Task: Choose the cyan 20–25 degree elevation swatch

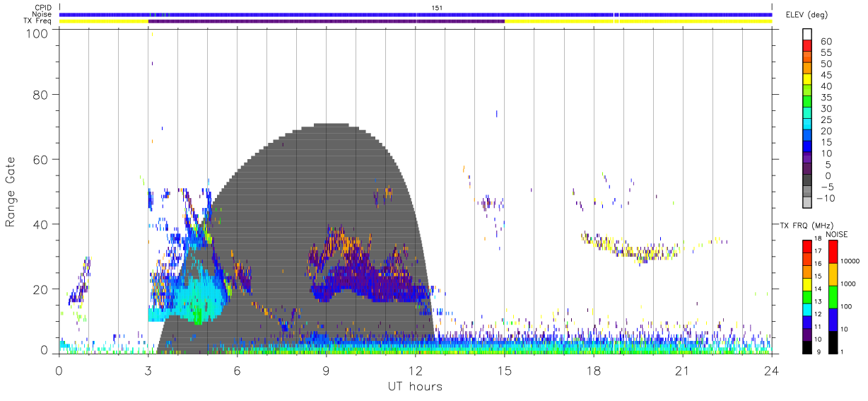Action: (807, 125)
